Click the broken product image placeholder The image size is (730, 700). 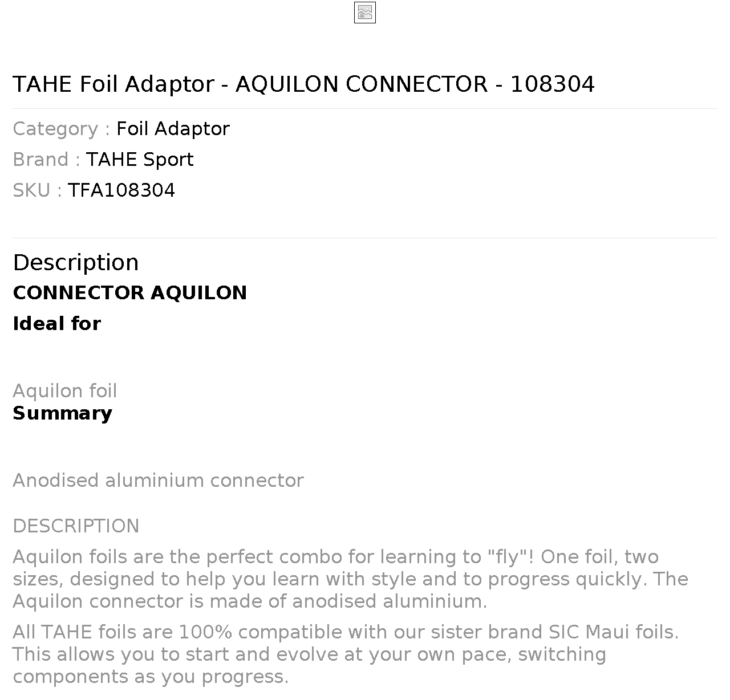coord(365,13)
